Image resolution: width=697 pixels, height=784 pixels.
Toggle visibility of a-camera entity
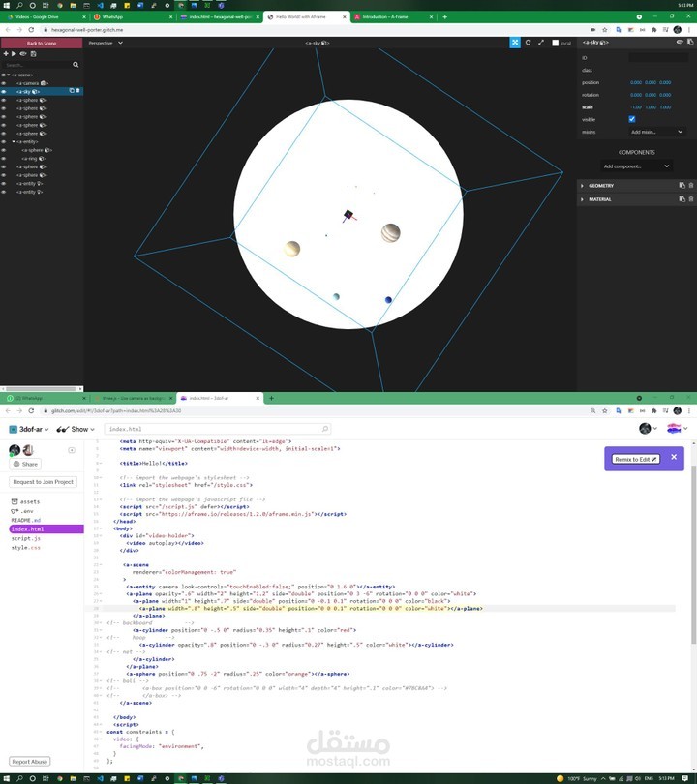[4, 83]
